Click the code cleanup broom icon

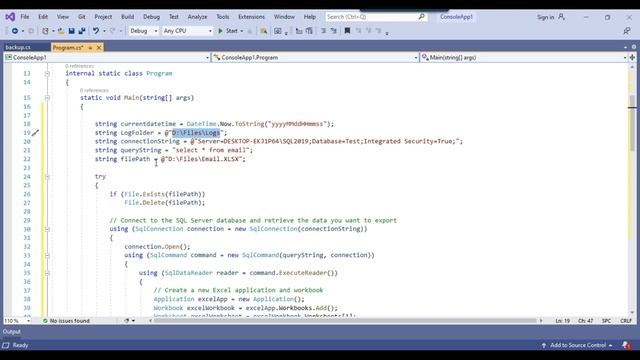coord(127,321)
